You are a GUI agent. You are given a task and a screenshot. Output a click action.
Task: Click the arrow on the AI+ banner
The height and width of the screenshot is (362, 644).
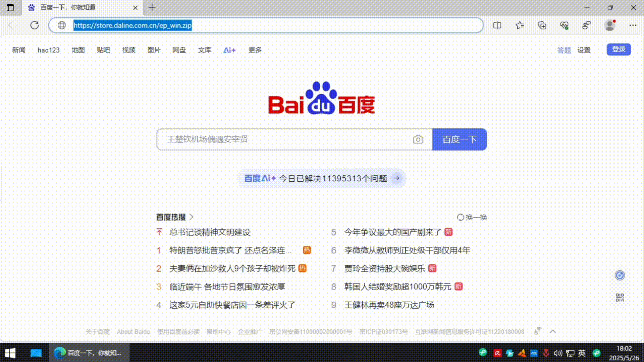tap(397, 178)
